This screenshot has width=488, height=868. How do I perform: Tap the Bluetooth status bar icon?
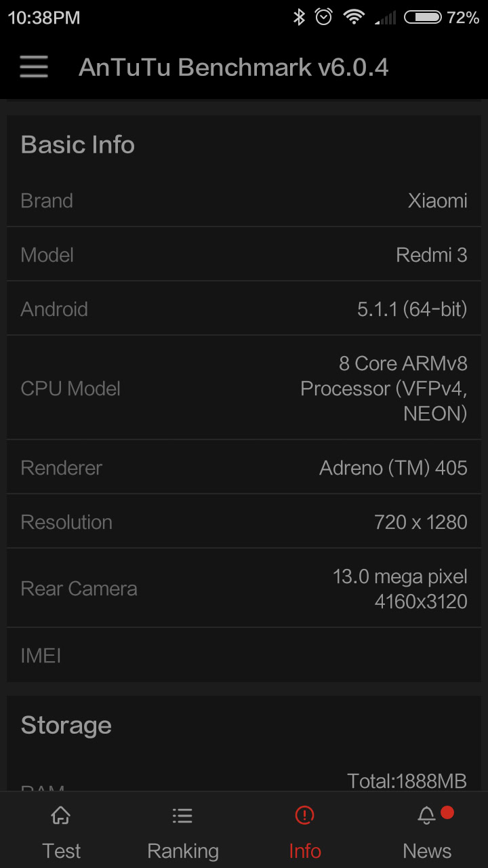299,18
